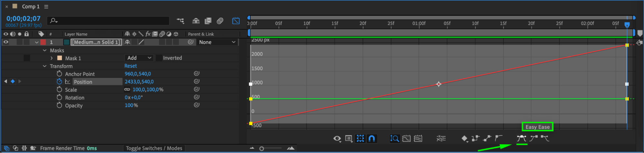Toggle Scale stopwatch
The width and height of the screenshot is (644, 153).
[59, 89]
